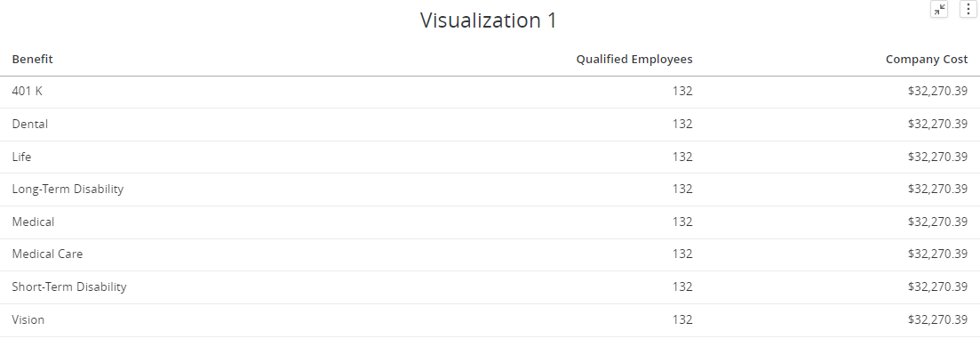
Task: Click Qualified Employees value for 401 K
Action: click(x=682, y=92)
